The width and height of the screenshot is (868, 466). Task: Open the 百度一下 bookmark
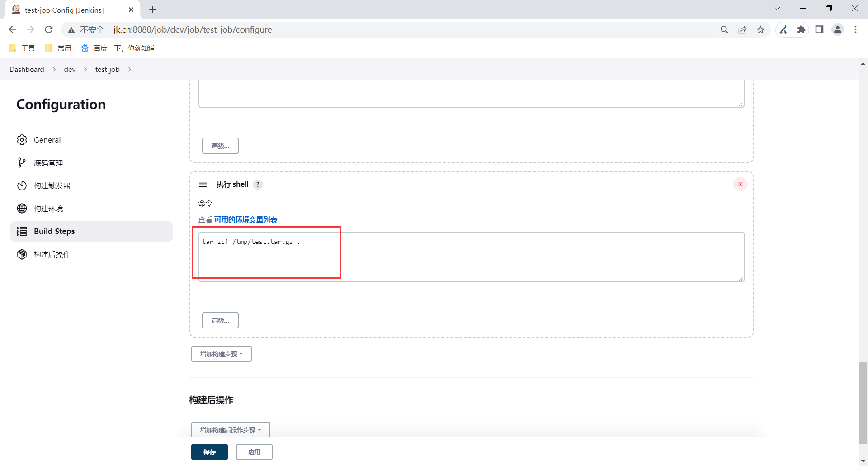(118, 48)
